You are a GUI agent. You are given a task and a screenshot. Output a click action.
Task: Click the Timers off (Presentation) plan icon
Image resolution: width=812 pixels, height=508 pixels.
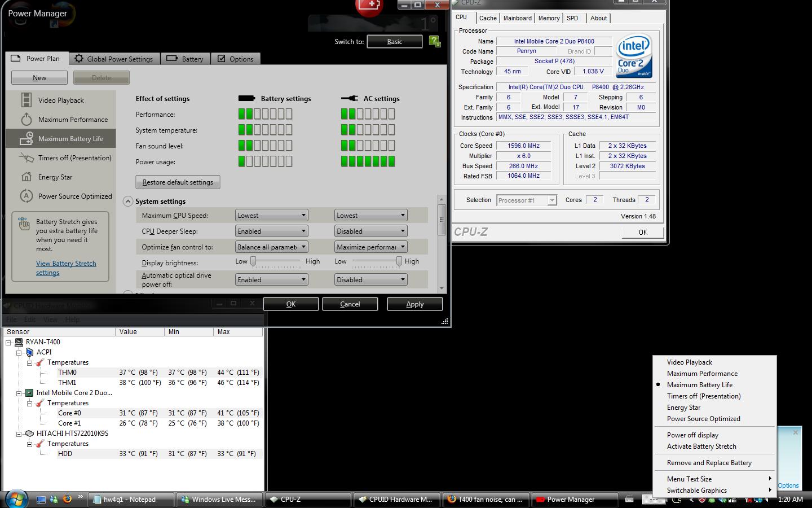(x=27, y=157)
